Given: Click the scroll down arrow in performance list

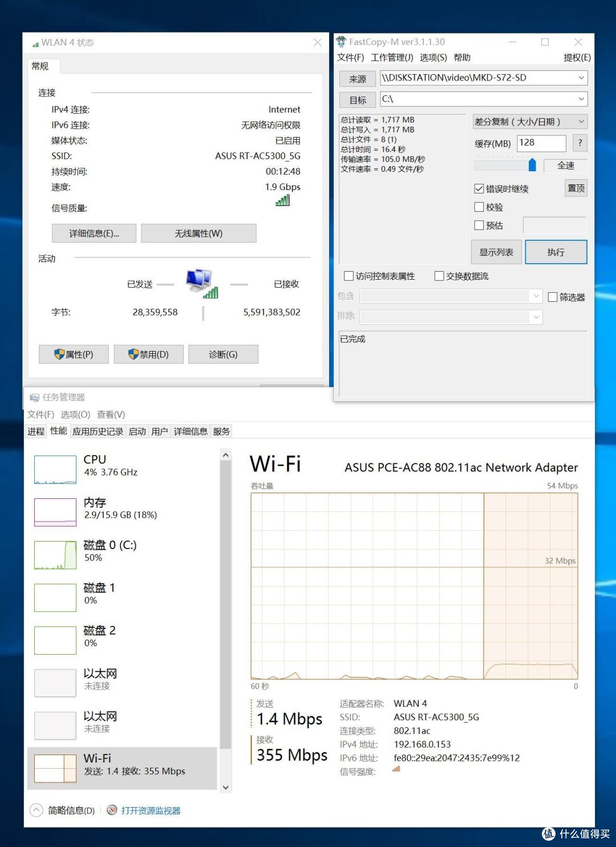Looking at the screenshot, I should pos(226,787).
